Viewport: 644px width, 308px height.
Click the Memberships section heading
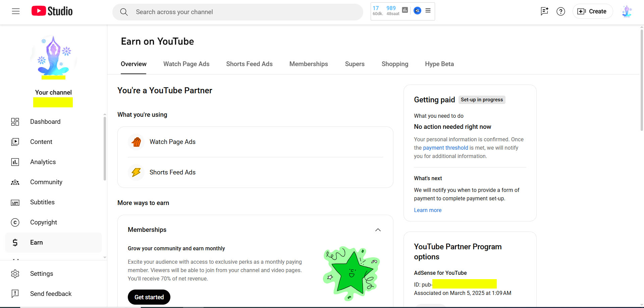[x=147, y=230]
